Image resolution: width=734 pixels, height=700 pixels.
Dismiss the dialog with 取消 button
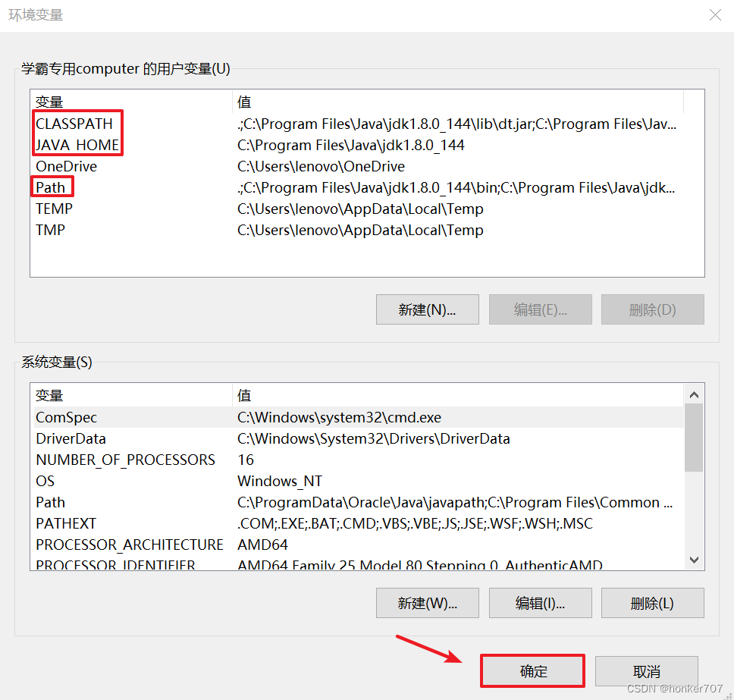[646, 670]
